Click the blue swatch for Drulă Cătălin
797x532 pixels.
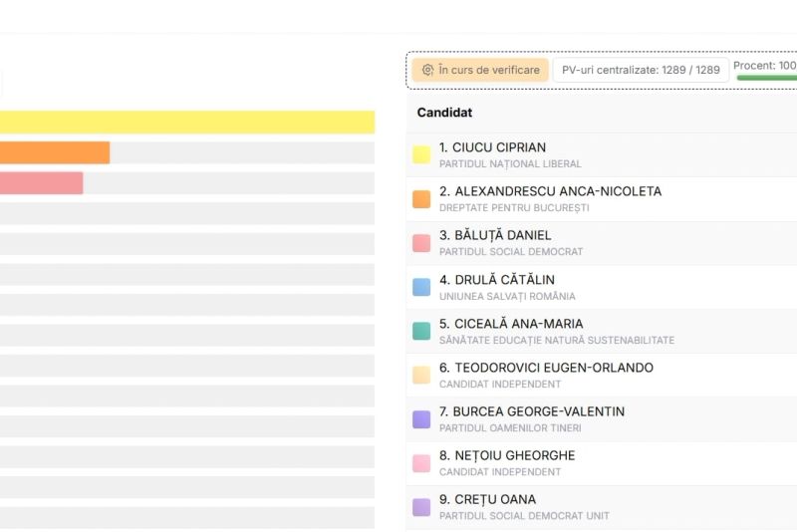pyautogui.click(x=421, y=287)
